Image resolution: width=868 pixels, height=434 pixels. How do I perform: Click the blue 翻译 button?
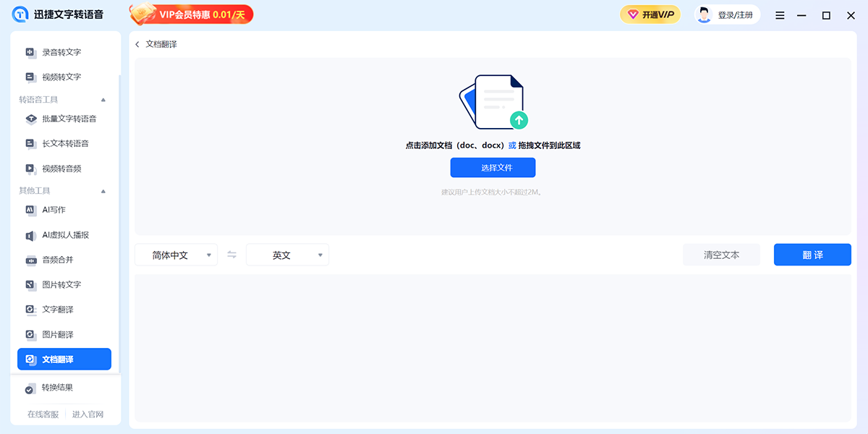pyautogui.click(x=812, y=255)
